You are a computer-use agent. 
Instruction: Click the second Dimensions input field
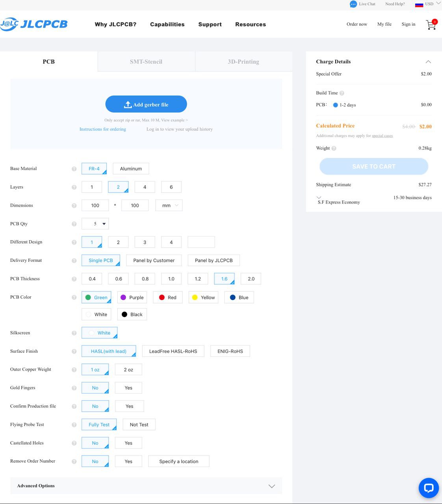pos(135,205)
